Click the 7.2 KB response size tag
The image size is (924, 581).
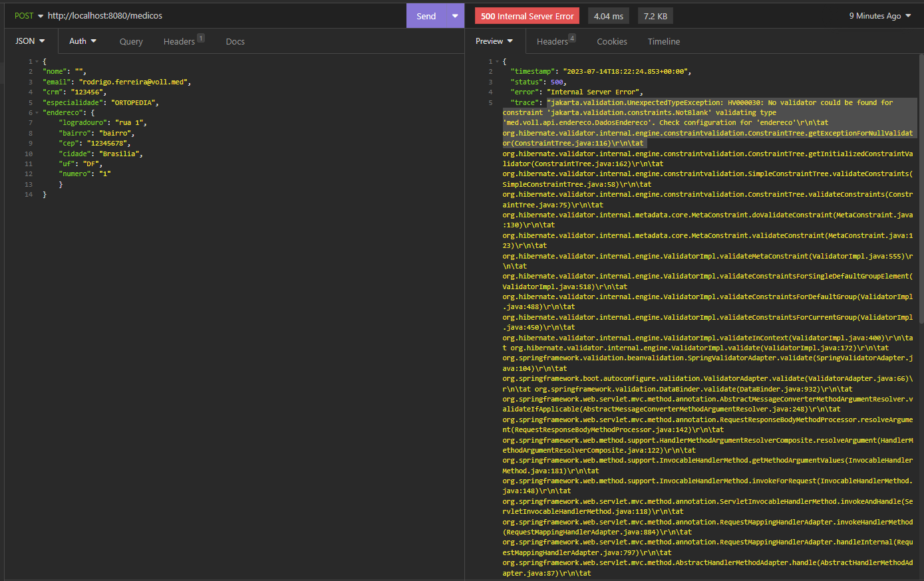click(655, 16)
